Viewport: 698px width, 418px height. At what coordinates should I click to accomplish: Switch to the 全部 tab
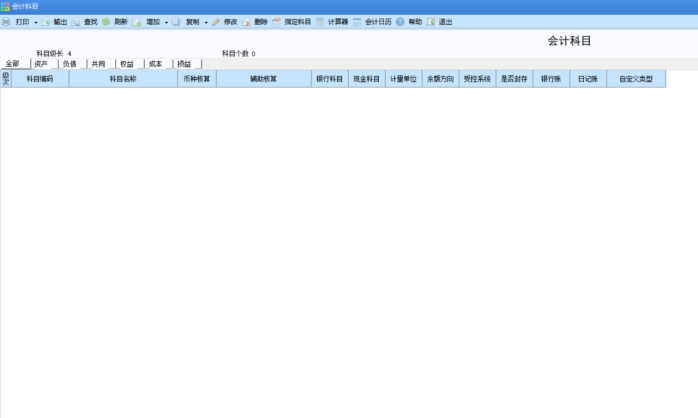tap(15, 64)
